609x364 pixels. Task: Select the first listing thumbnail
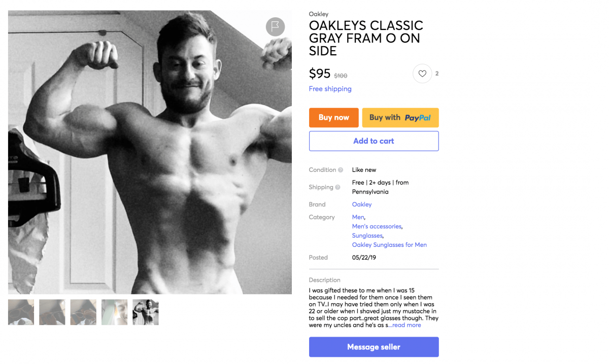(x=21, y=312)
